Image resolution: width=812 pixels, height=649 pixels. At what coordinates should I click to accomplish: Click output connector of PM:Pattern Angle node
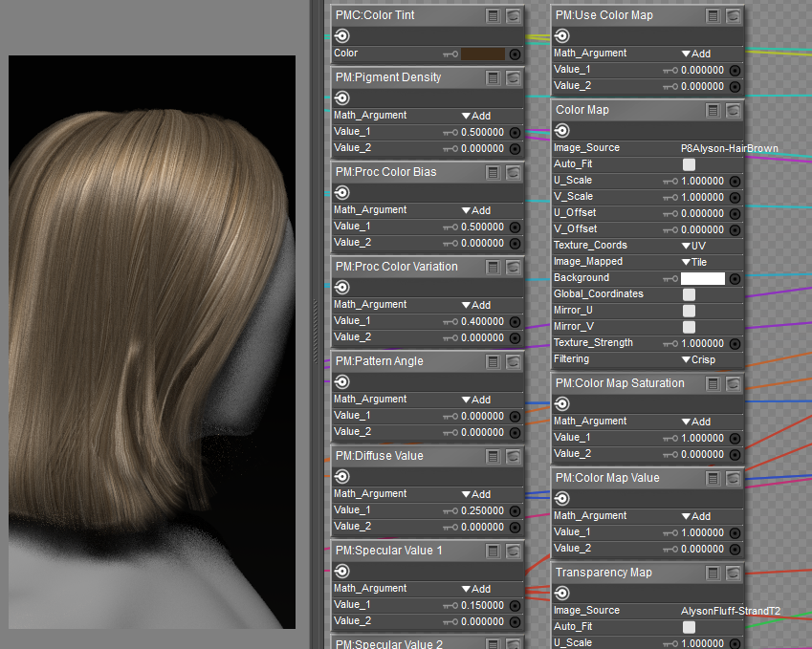point(341,382)
